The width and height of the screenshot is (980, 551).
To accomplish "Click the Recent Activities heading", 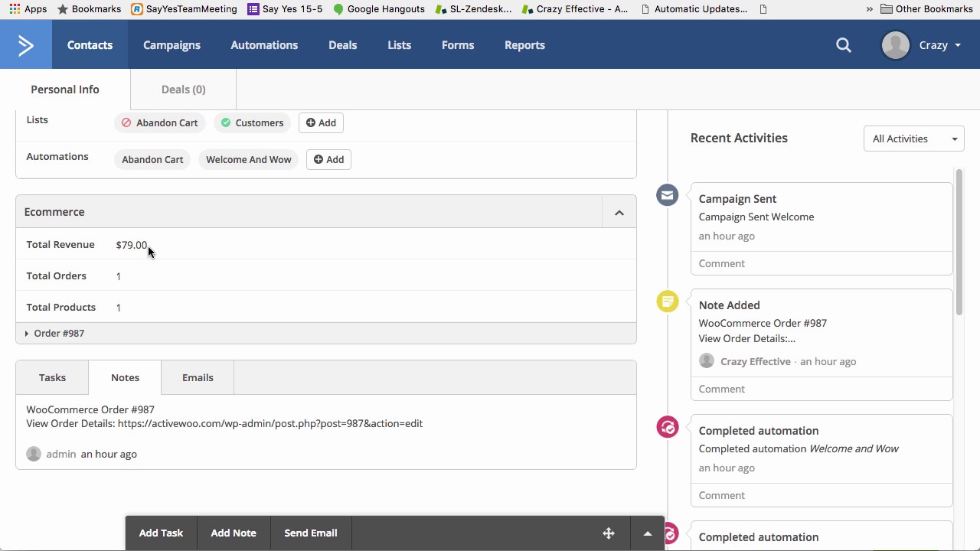I will (x=739, y=138).
